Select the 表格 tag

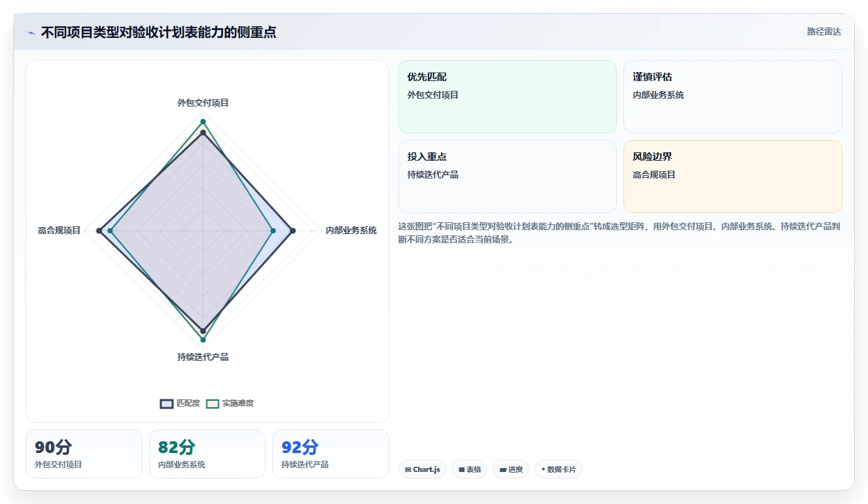(470, 469)
